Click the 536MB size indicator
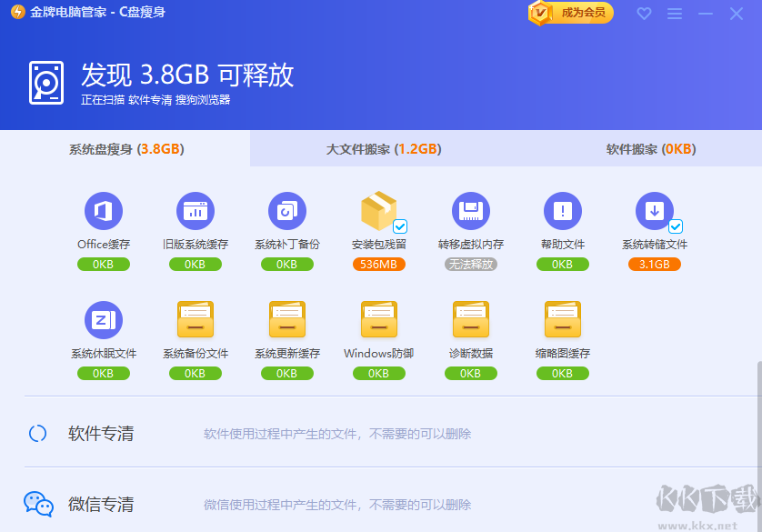Image resolution: width=762 pixels, height=532 pixels. click(378, 264)
